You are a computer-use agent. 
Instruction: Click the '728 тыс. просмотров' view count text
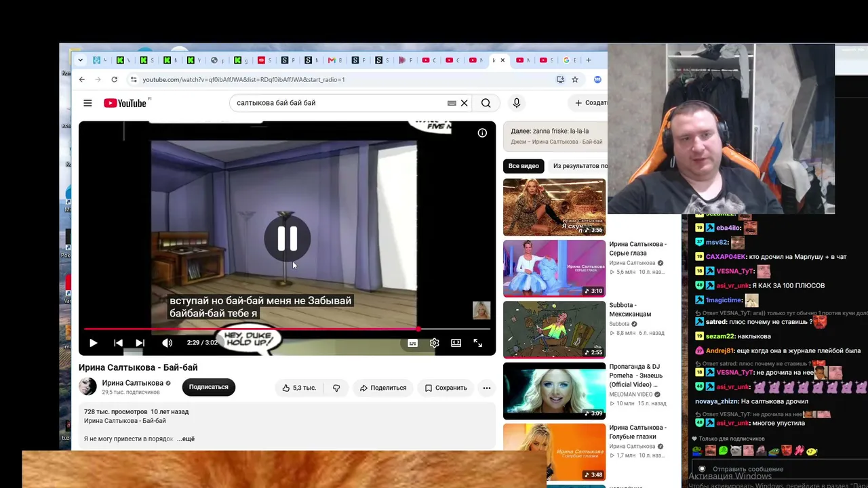115,411
